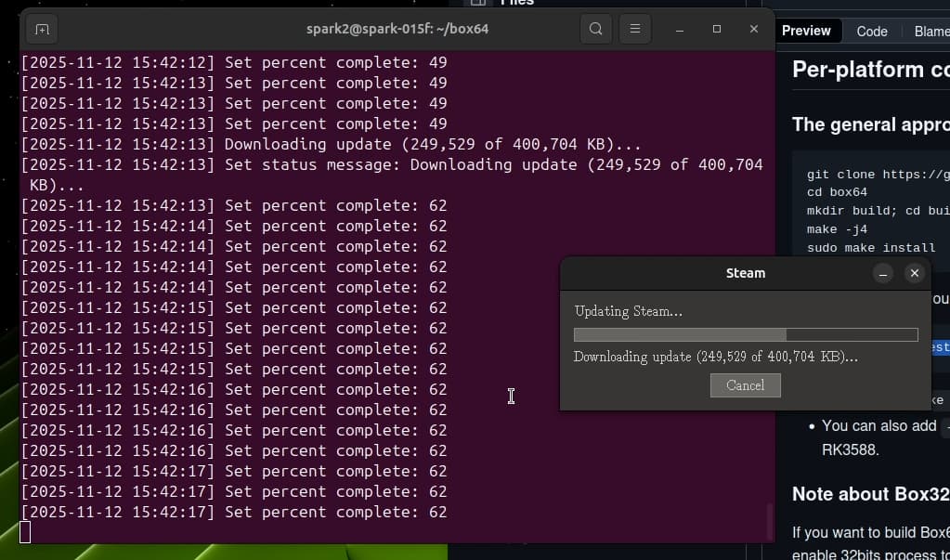Cancel the Steam update download
The width and height of the screenshot is (950, 560).
tap(745, 385)
